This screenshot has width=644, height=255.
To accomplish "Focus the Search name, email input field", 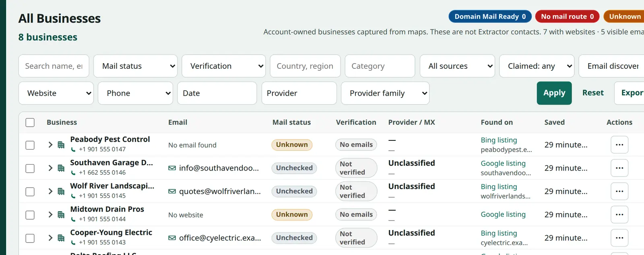I will click(54, 66).
